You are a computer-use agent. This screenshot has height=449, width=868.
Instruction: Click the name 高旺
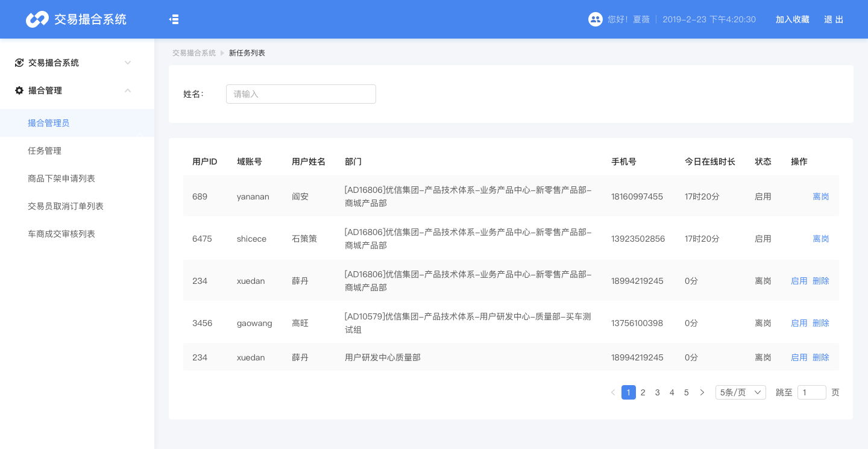click(300, 323)
